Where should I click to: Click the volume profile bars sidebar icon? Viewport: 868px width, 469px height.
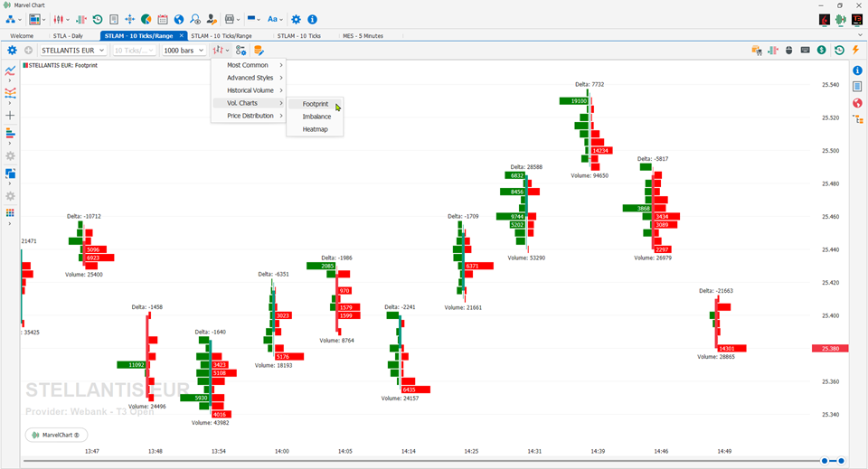(10, 133)
